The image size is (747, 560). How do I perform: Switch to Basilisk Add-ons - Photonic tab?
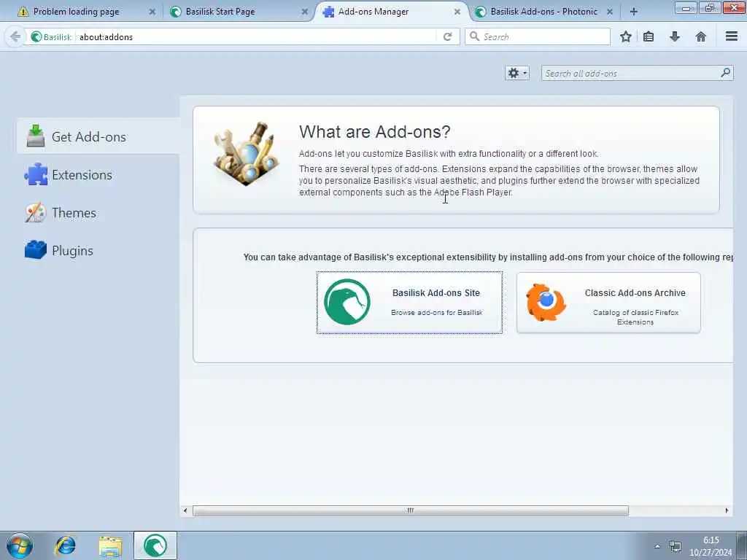click(x=543, y=12)
